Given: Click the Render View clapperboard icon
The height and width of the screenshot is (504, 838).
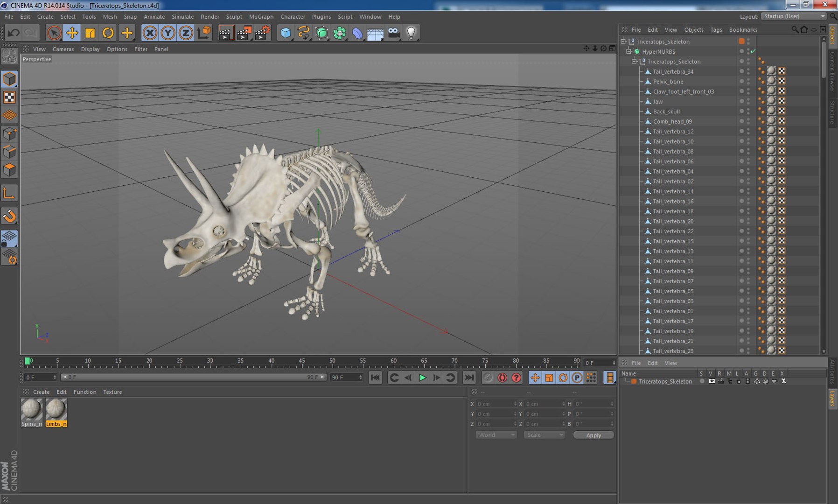Looking at the screenshot, I should pyautogui.click(x=226, y=33).
